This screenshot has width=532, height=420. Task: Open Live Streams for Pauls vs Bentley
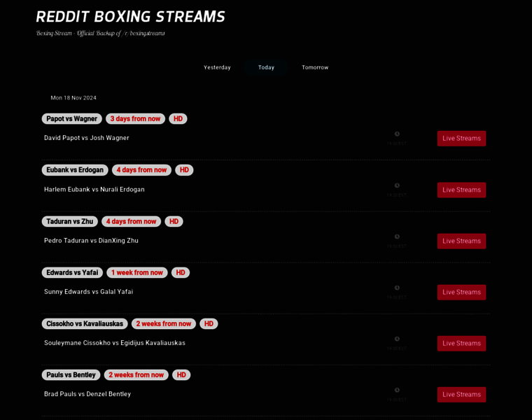pos(461,395)
